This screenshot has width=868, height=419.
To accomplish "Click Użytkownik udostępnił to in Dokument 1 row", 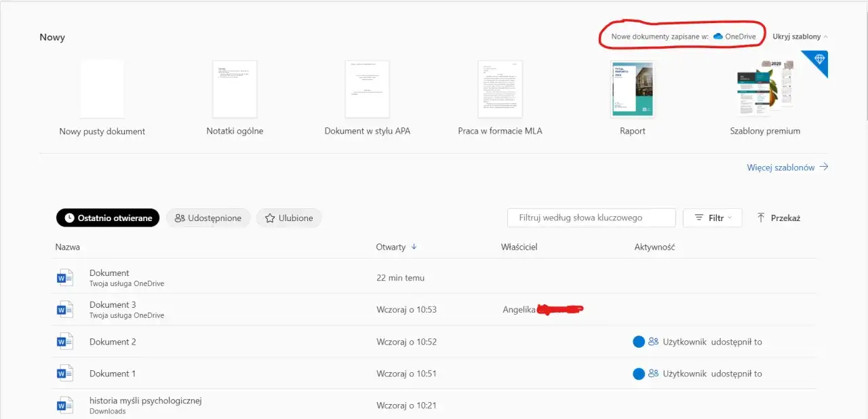I will pyautogui.click(x=712, y=374).
